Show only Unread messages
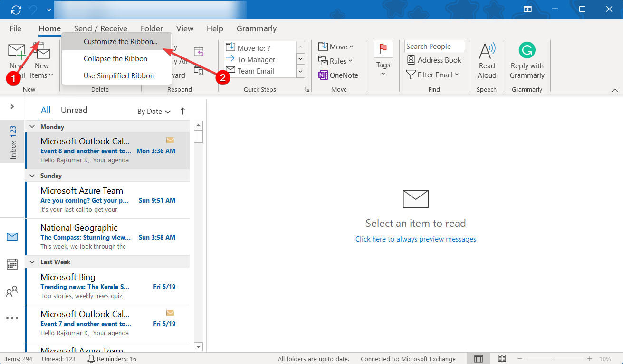Image resolution: width=623 pixels, height=364 pixels. pos(74,110)
